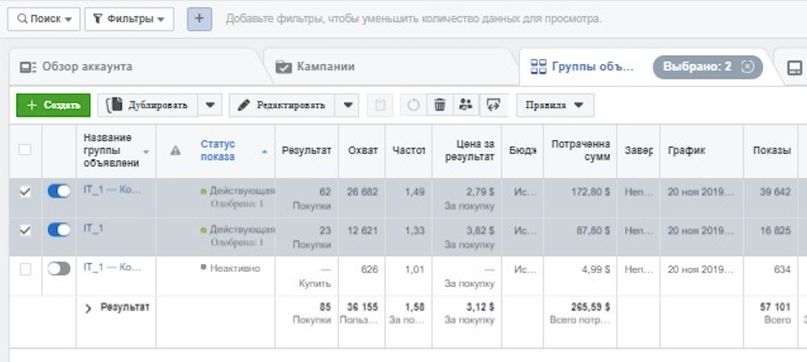Switch to Группы объявлений tab
The image size is (807, 362).
582,67
